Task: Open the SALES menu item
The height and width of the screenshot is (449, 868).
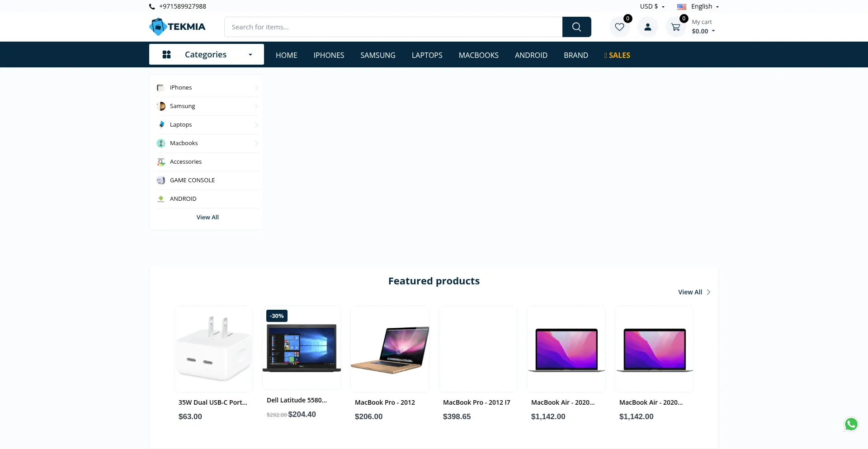Action: click(617, 55)
